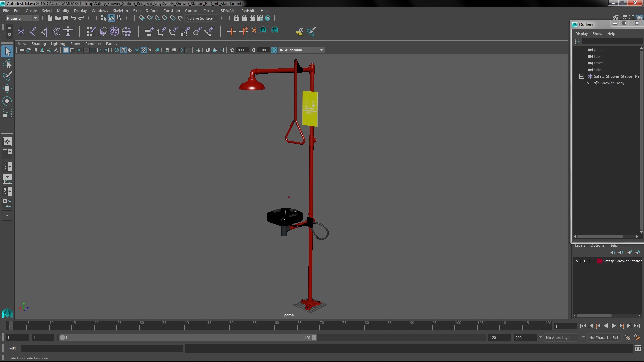Play animation forwards
This screenshot has width=644, height=362.
(613, 326)
